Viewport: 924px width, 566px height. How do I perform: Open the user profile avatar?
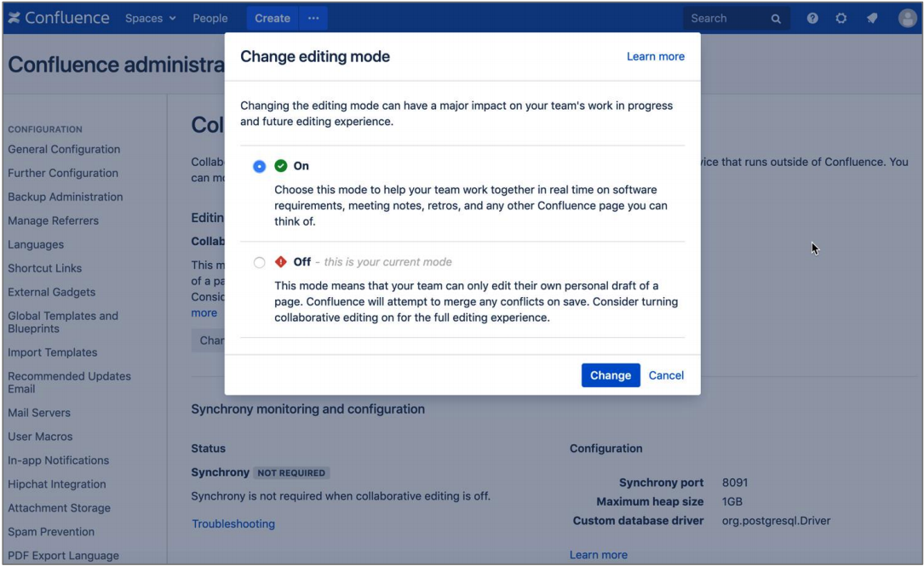coord(908,18)
